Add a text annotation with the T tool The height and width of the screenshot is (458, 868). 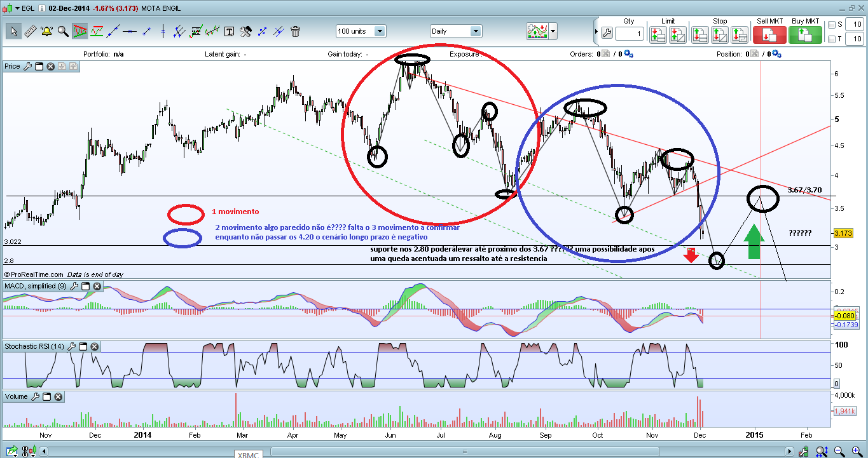tap(229, 31)
